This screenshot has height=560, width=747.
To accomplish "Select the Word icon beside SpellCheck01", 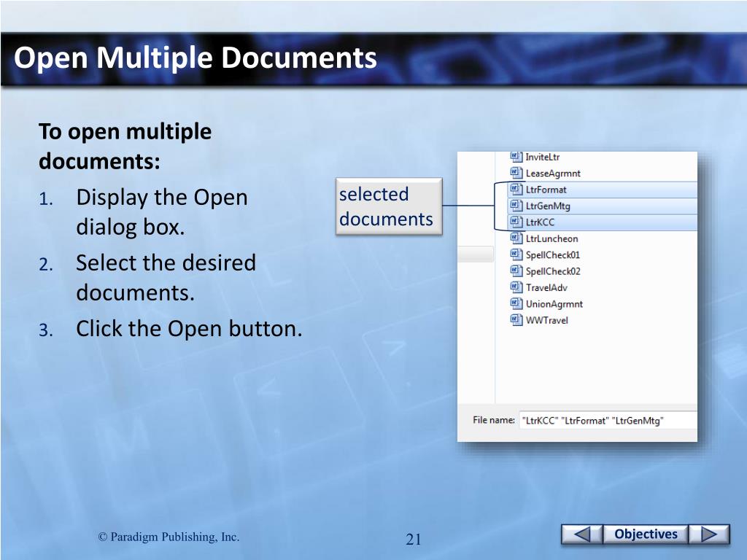I will click(x=516, y=254).
